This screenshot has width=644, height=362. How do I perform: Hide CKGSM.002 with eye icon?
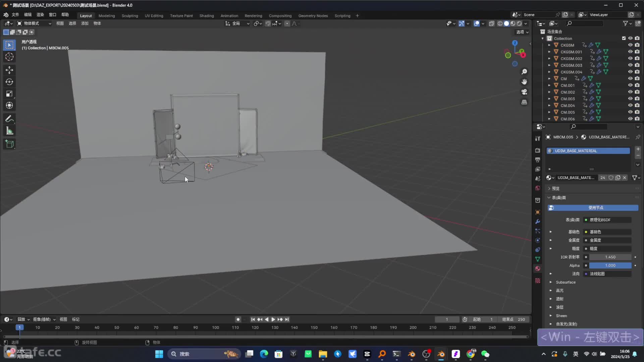(630, 58)
